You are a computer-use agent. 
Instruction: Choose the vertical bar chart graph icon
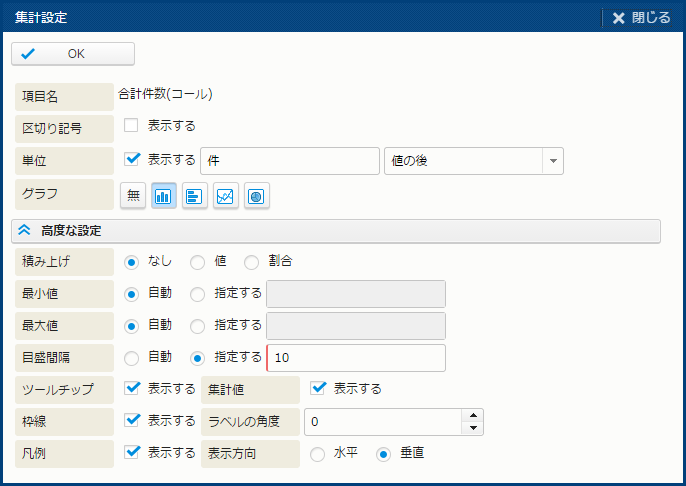coord(164,197)
